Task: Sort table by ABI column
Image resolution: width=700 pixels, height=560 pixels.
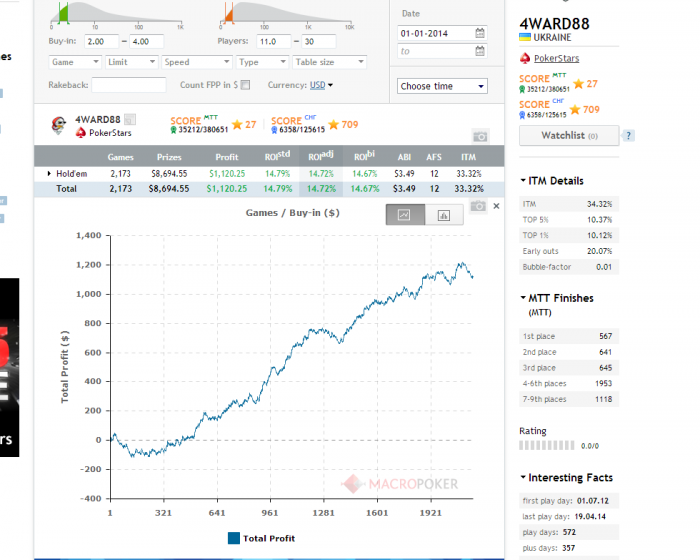Action: click(x=404, y=157)
